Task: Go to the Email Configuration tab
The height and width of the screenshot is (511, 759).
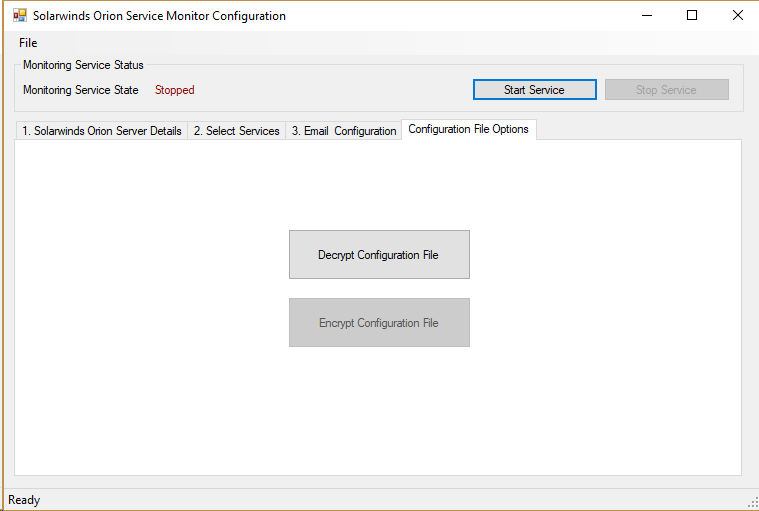Action: 344,131
